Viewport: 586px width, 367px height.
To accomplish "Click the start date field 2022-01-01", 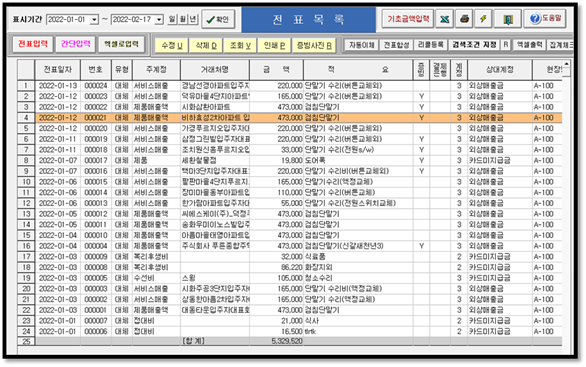I will (x=68, y=19).
